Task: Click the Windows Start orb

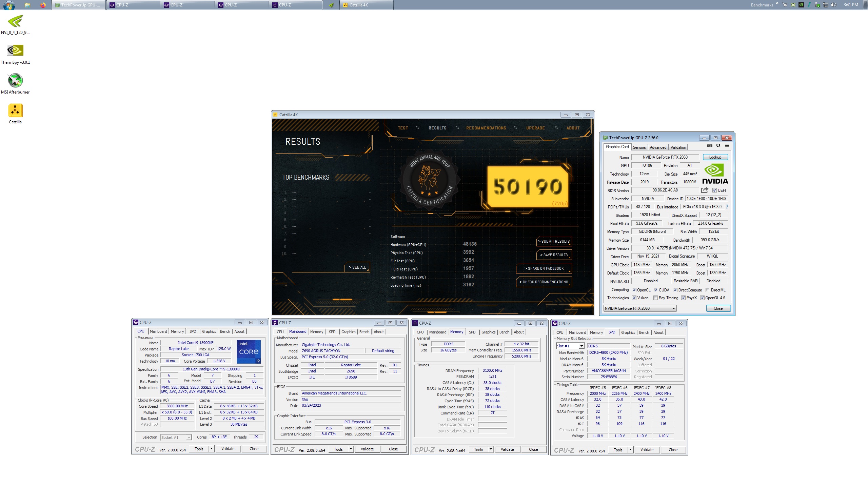Action: pyautogui.click(x=9, y=5)
